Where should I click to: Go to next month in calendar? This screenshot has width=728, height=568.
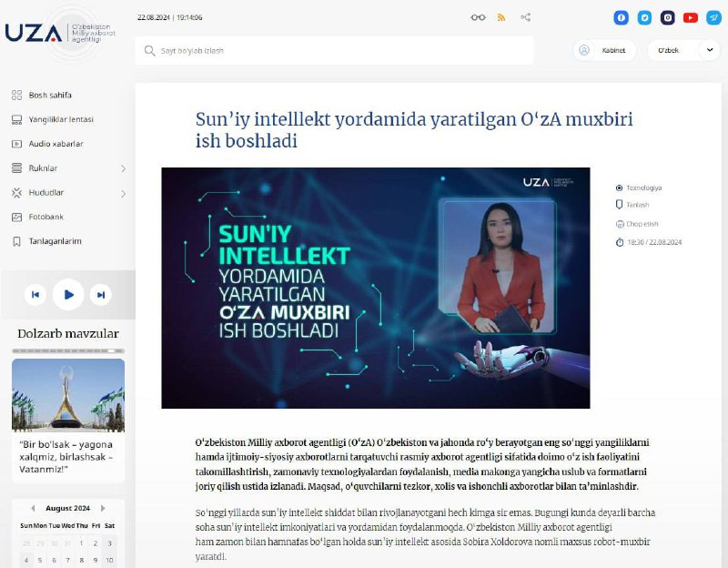103,508
